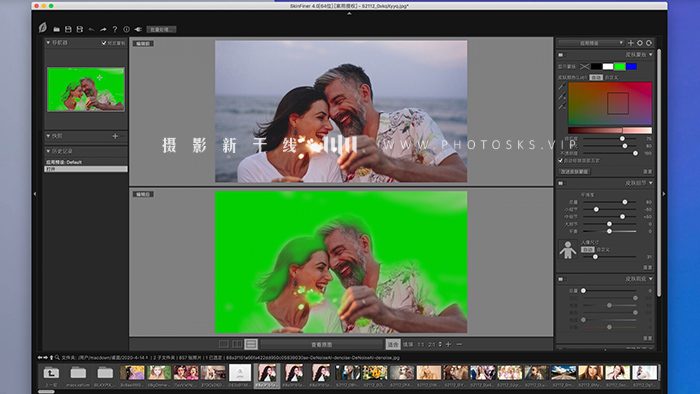700x394 pixels.
Task: Collapse the top toolbar with small up arrow
Action: pos(349,13)
